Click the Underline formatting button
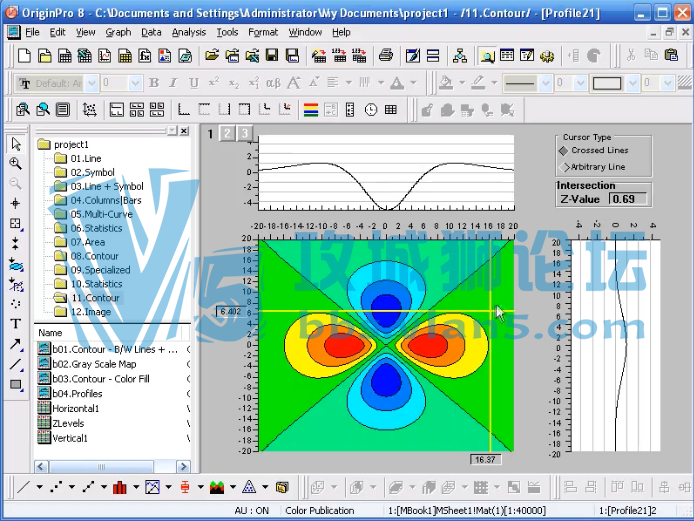Viewport: 694px width, 521px height. [x=193, y=83]
